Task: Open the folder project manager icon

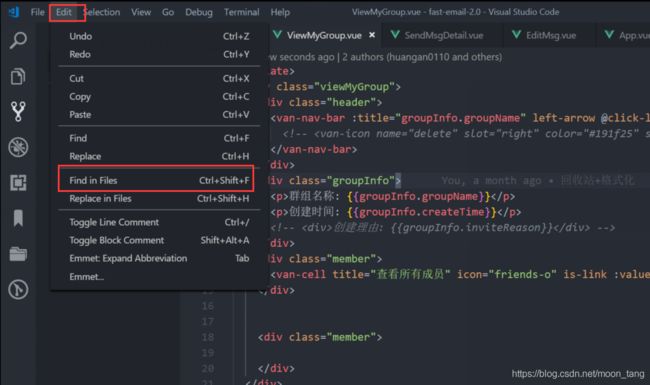Action: tap(18, 254)
